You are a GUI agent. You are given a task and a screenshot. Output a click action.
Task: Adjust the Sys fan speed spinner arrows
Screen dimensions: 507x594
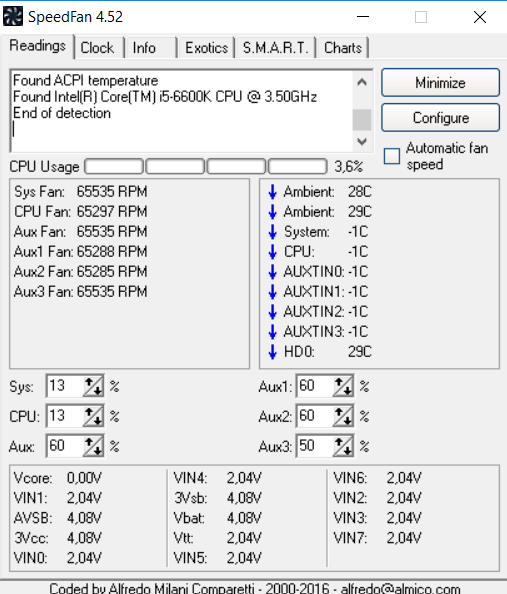pyautogui.click(x=93, y=386)
